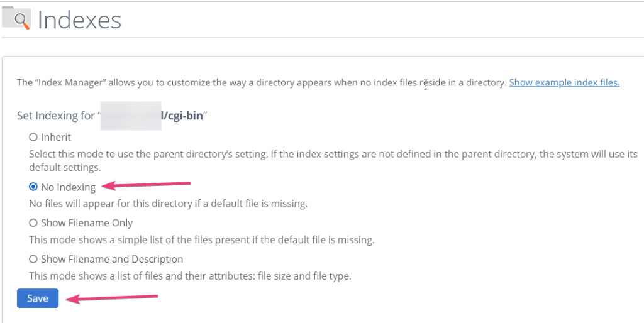Click the 'simple list of the files' description
This screenshot has height=323, width=644.
[x=202, y=239]
